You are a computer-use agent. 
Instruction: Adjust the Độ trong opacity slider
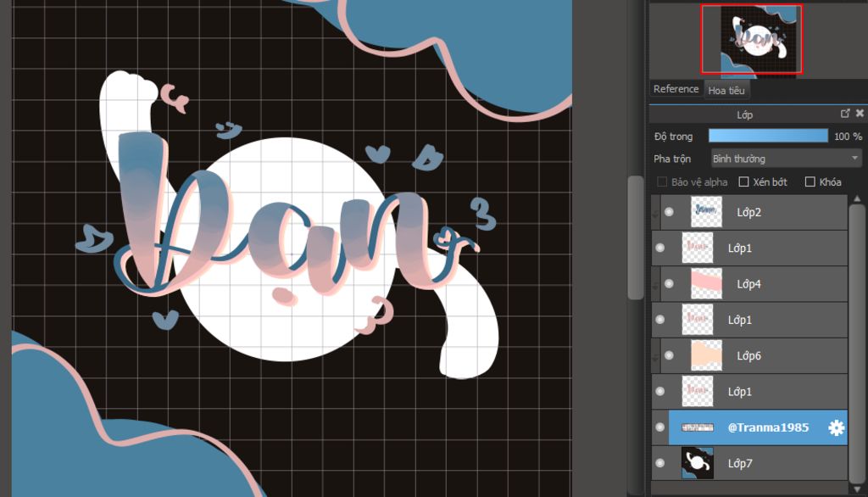[x=768, y=136]
